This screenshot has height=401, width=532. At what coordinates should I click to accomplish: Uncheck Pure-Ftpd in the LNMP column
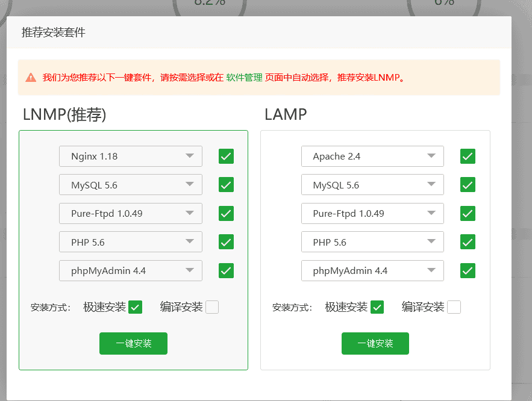point(225,213)
